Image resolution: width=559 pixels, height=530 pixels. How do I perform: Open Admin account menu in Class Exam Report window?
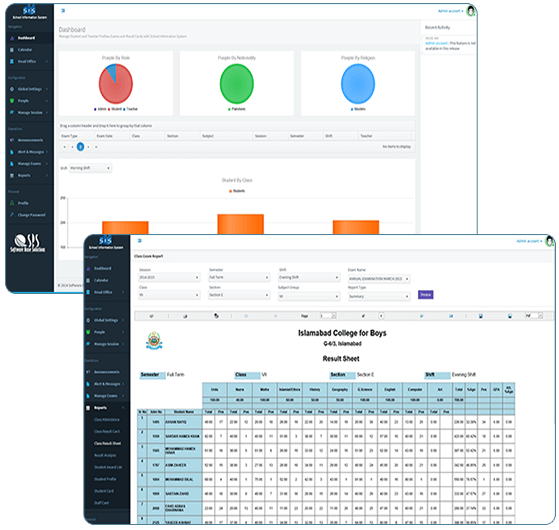[x=529, y=241]
